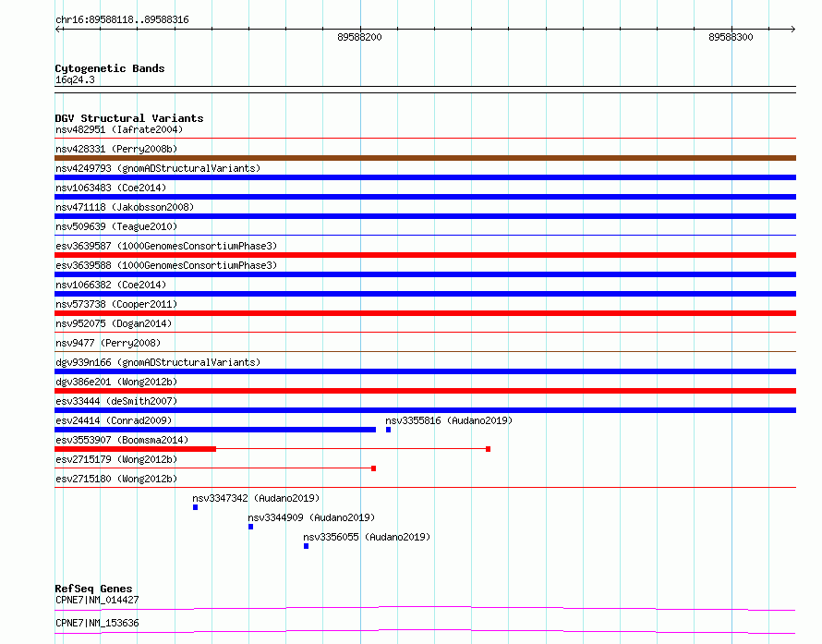Screen dimensions: 822x644
Task: Click the 16q24.3 cytogenetic band label
Action: coord(75,79)
